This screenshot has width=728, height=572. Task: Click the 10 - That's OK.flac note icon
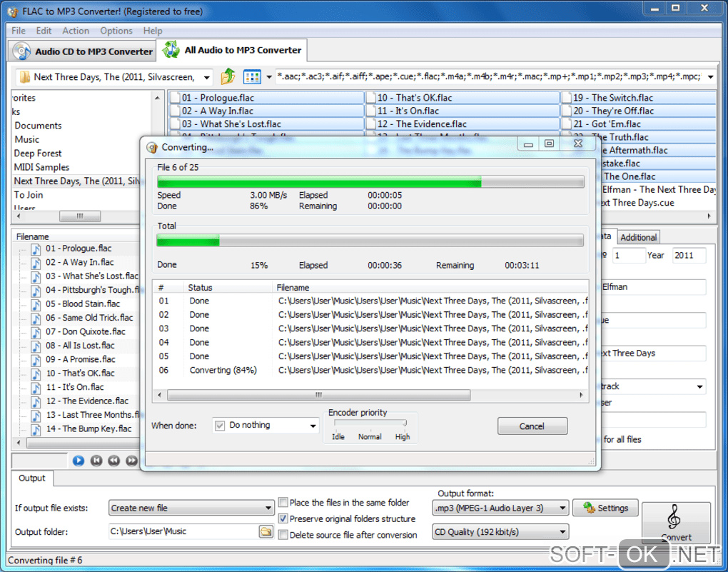point(36,374)
